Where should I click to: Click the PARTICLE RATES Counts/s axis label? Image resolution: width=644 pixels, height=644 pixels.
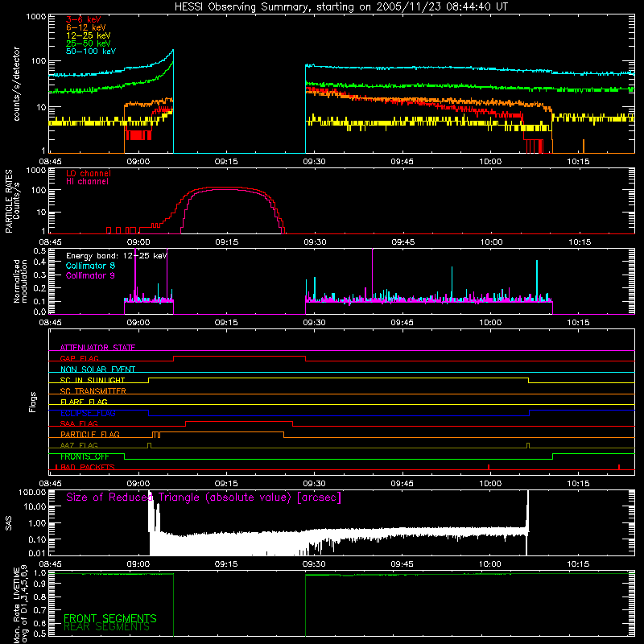[x=12, y=201]
